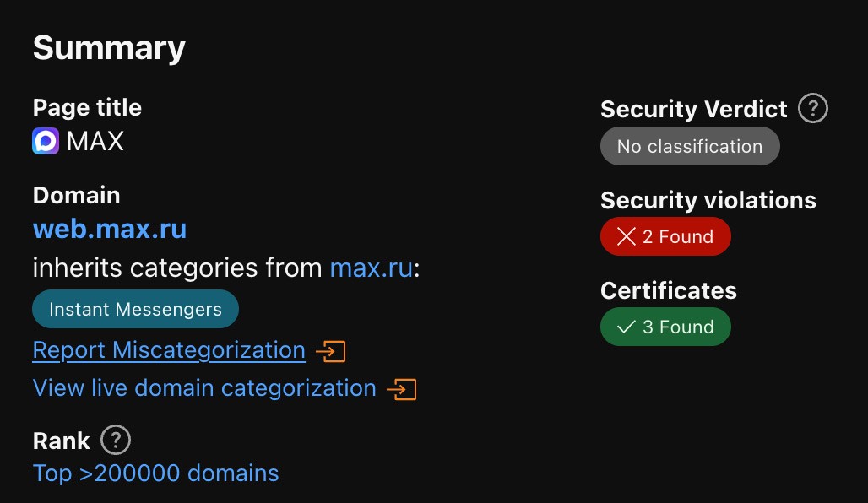This screenshot has width=868, height=503.
Task: Open the 2 Found security violations badge
Action: pos(665,236)
